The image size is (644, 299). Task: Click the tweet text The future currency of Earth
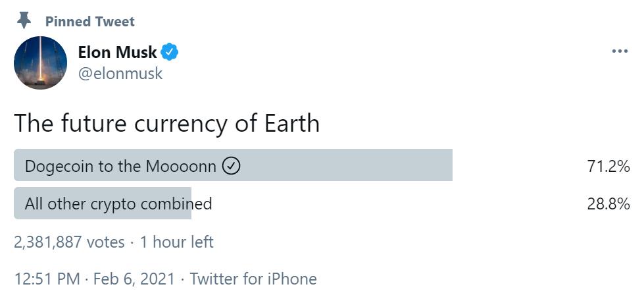pyautogui.click(x=166, y=123)
